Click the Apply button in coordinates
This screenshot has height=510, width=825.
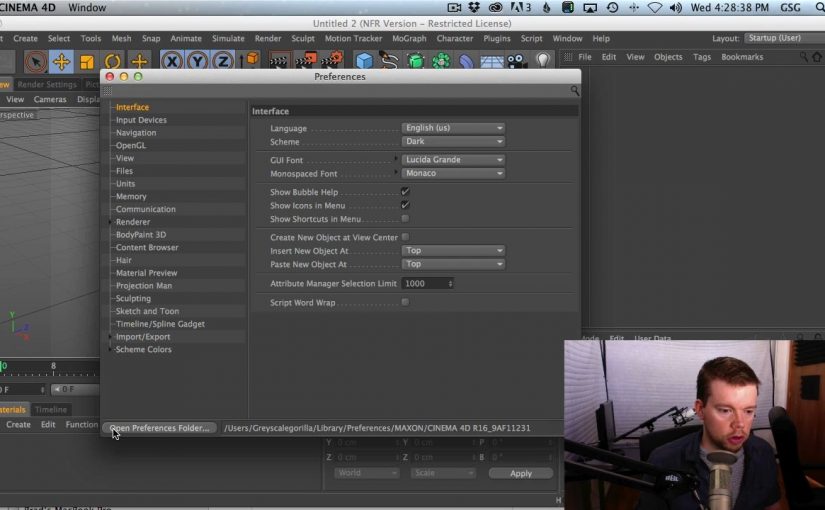[x=521, y=473]
